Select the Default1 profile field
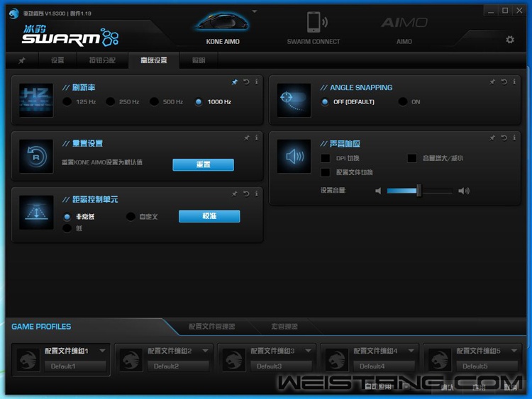Viewport: 532px width, 399px height. point(75,366)
